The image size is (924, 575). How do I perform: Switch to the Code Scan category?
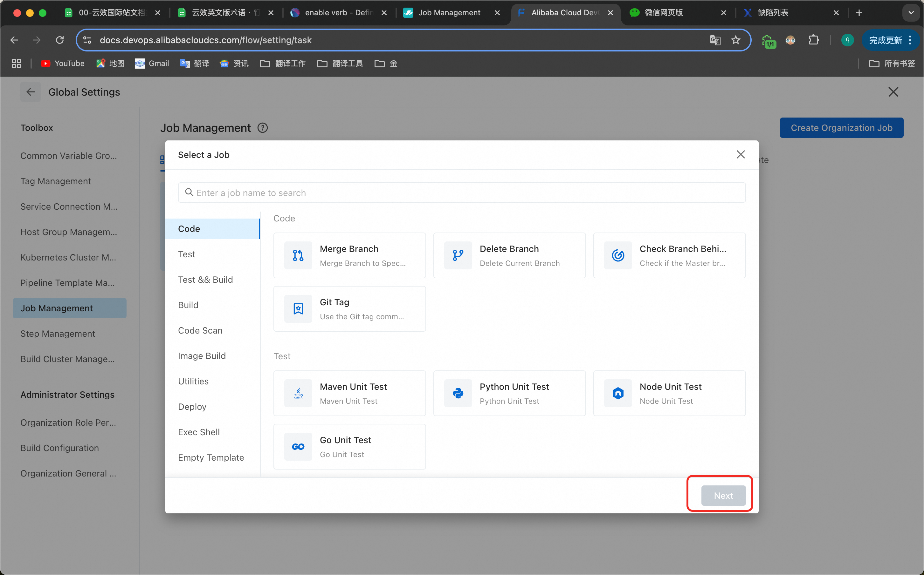[200, 330]
